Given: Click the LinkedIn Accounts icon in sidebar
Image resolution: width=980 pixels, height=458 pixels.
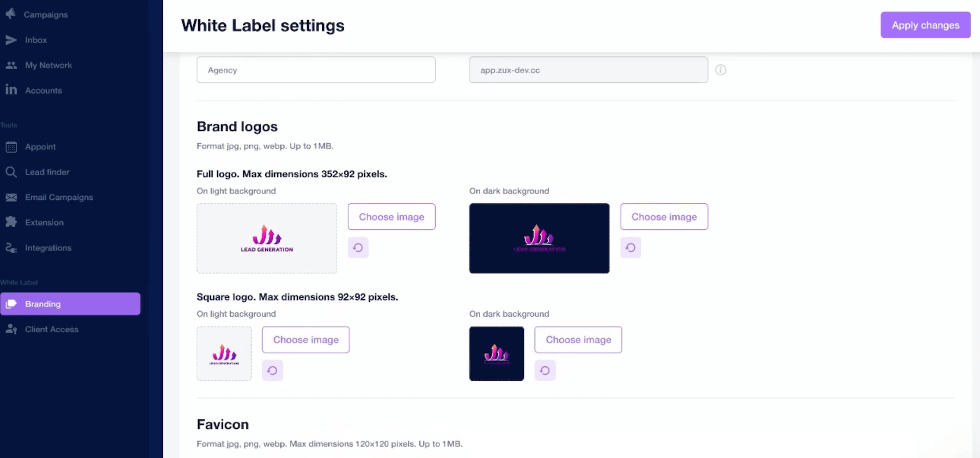Looking at the screenshot, I should 11,90.
